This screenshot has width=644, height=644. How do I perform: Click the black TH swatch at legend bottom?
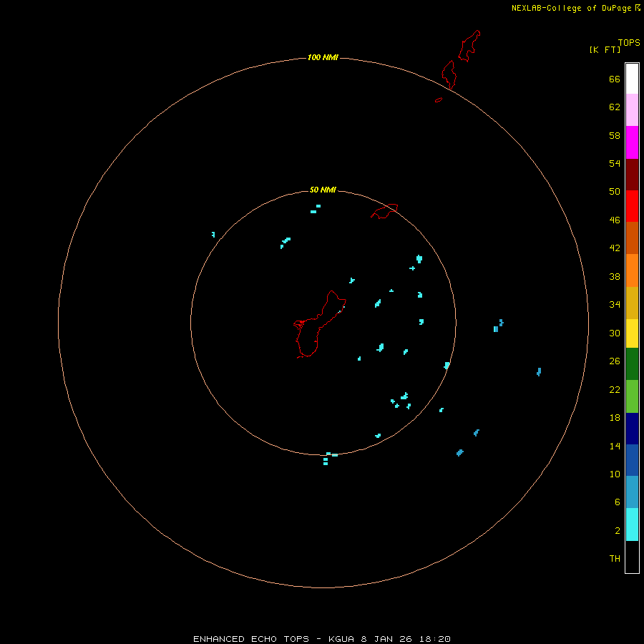[x=632, y=557]
